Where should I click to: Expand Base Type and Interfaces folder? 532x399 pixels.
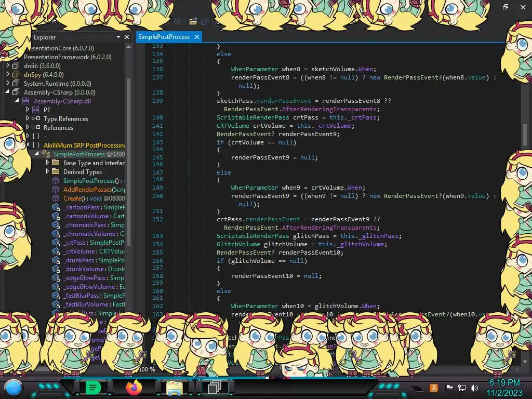(x=47, y=162)
